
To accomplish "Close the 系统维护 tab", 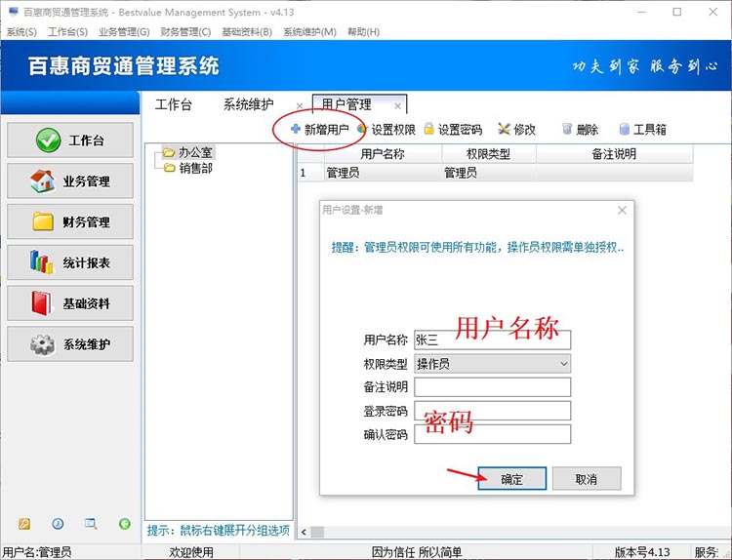I will click(300, 106).
